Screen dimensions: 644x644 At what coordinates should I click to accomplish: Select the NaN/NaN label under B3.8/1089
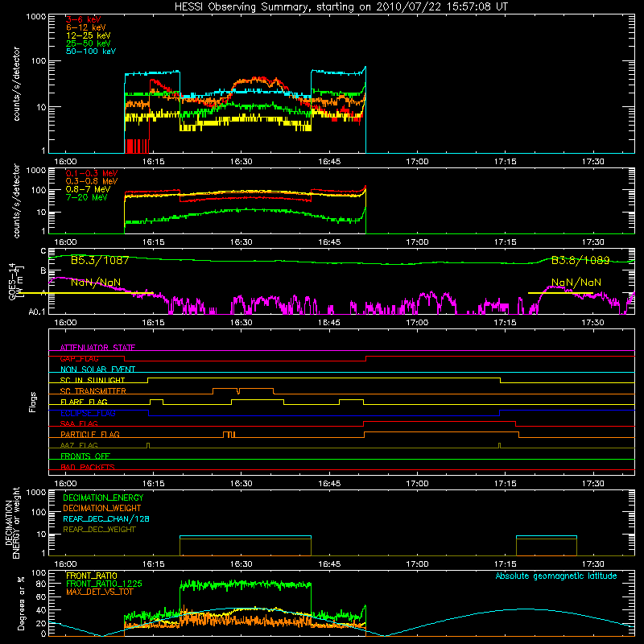pyautogui.click(x=576, y=283)
